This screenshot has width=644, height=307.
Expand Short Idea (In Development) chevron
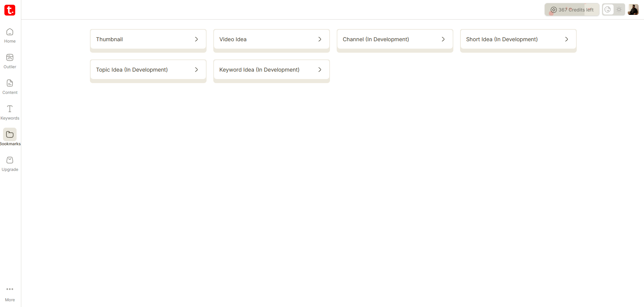click(x=567, y=40)
